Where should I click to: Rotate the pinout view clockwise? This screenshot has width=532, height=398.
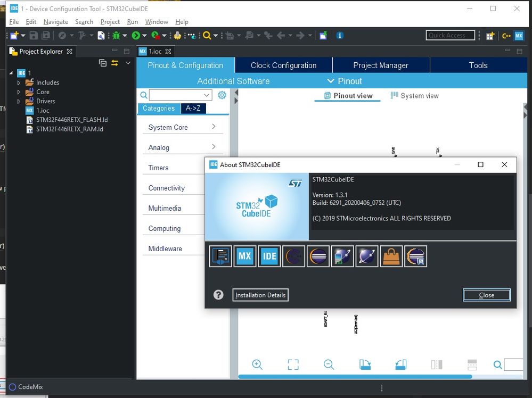click(x=365, y=364)
